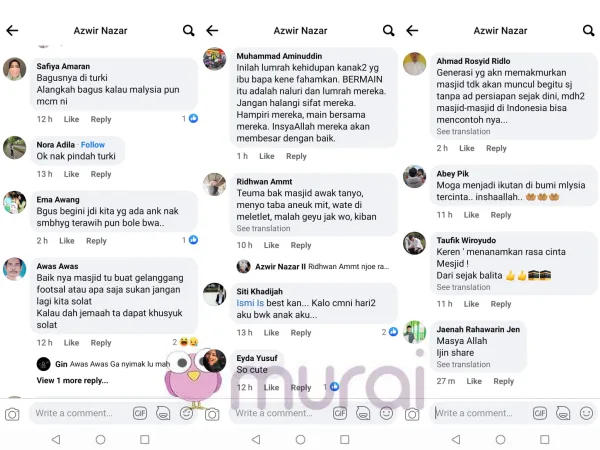Tap the camera icon in the left comment bar

12,414
